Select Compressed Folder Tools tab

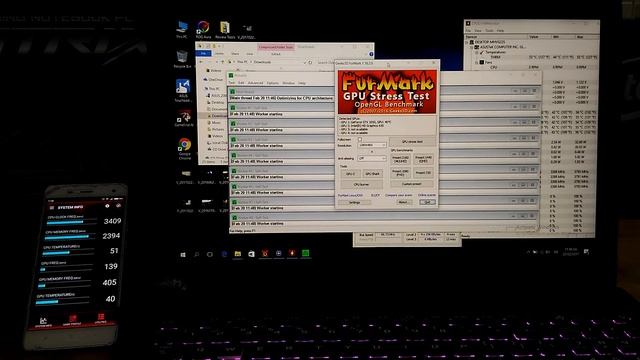tap(276, 47)
